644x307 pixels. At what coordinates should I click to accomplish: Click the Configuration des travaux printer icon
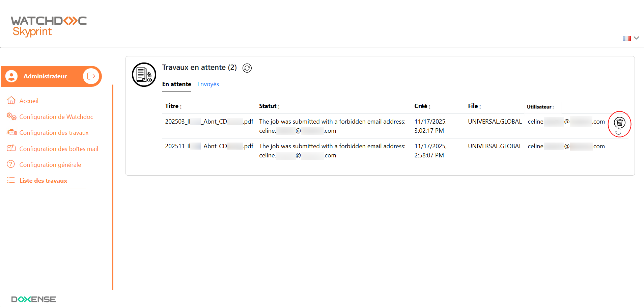coord(11,132)
